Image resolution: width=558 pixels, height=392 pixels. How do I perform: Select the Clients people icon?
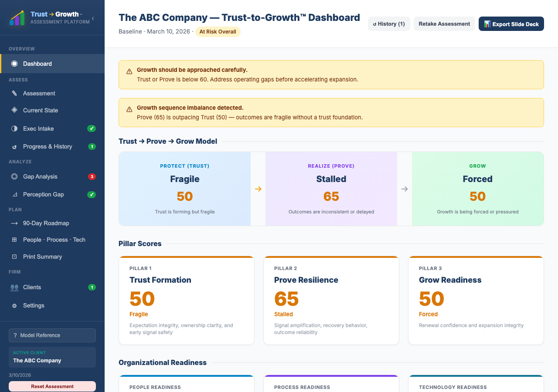pos(14,287)
